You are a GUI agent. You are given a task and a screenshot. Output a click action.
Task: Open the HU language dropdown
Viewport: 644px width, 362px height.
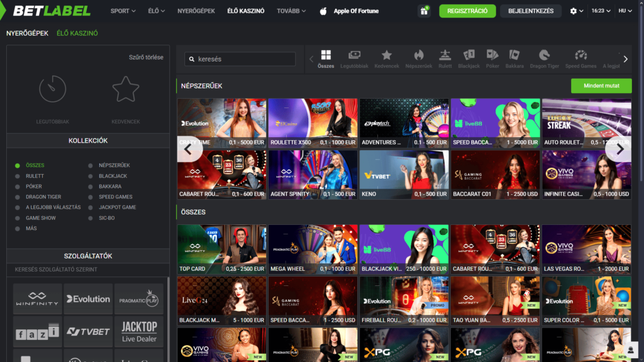625,11
